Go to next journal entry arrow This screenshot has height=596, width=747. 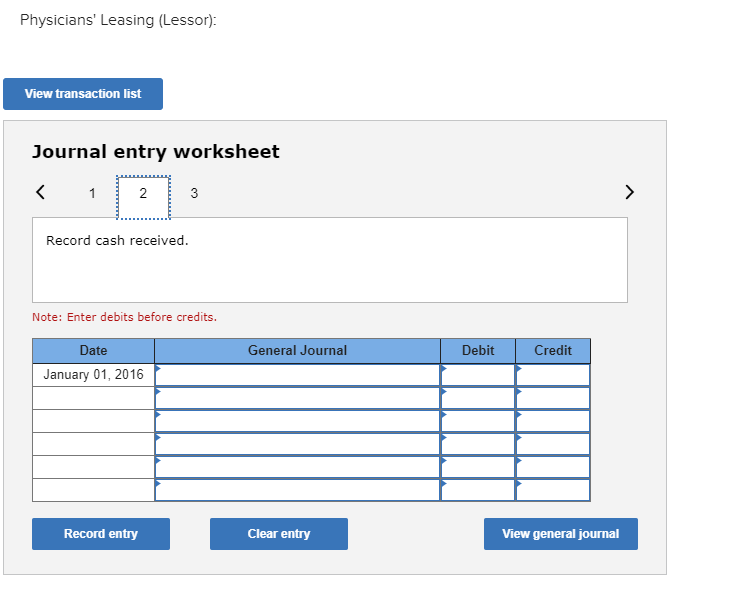(629, 192)
